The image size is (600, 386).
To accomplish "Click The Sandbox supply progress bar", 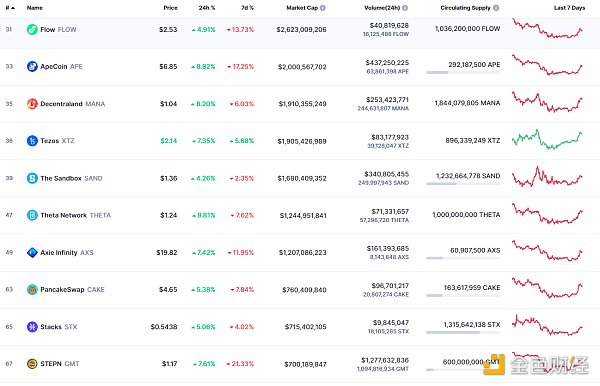I will (x=463, y=184).
